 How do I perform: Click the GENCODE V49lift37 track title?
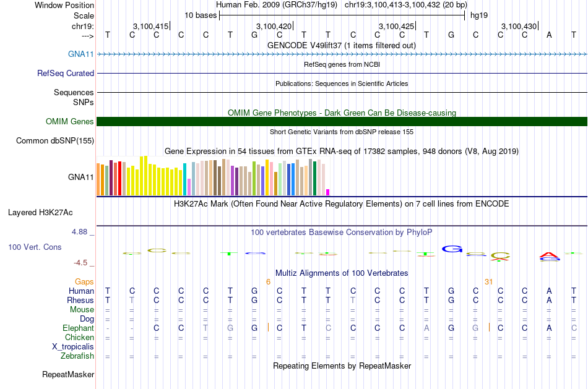pos(342,45)
